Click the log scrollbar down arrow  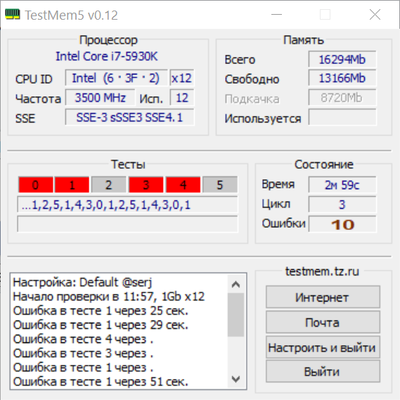[x=236, y=379]
